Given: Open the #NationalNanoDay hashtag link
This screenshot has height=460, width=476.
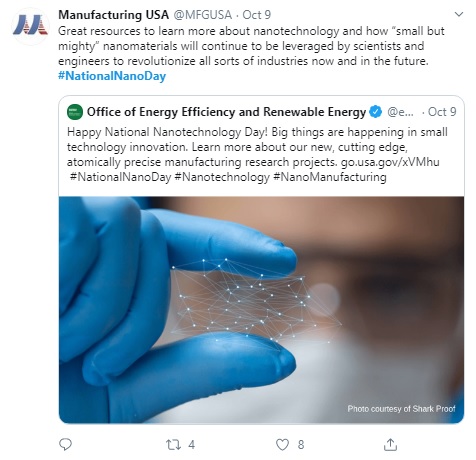Looking at the screenshot, I should tap(112, 76).
